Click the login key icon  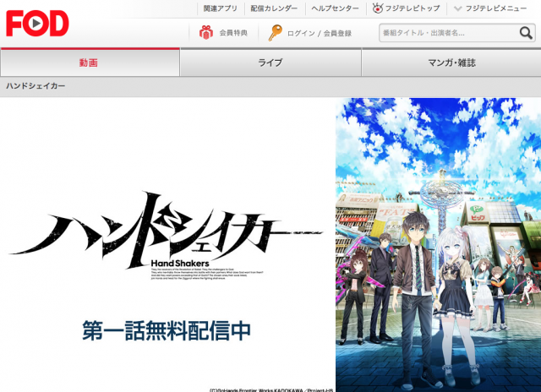tap(275, 33)
